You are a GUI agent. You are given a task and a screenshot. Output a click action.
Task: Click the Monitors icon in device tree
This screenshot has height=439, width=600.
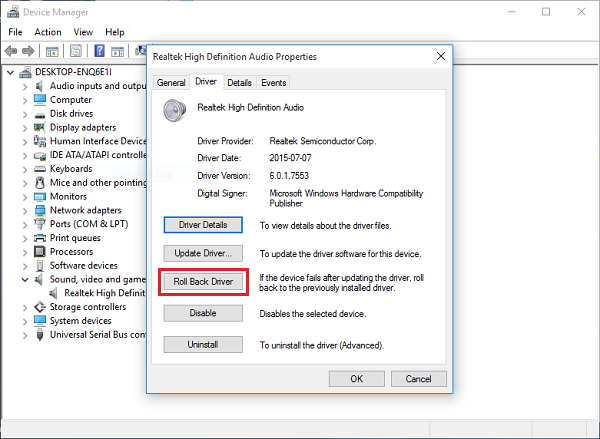point(40,197)
